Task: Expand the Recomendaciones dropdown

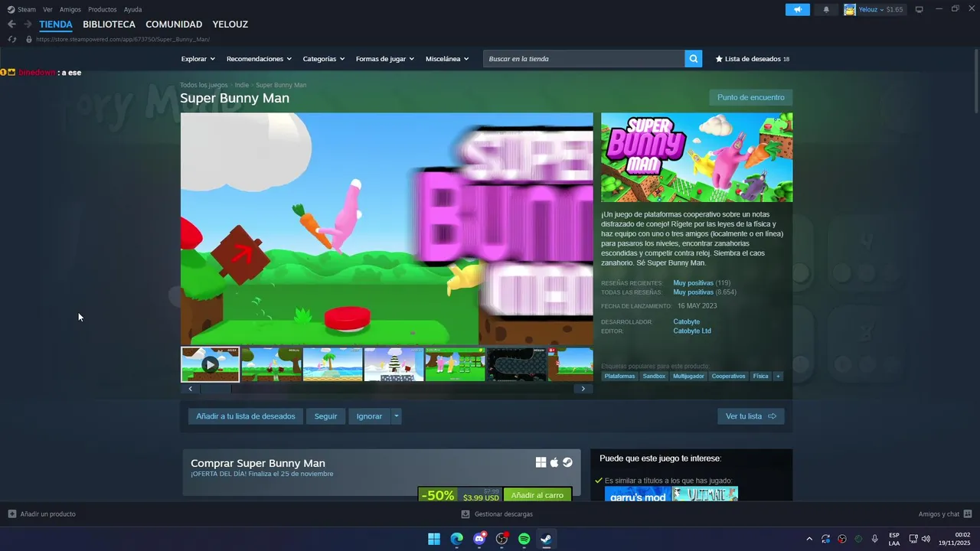Action: tap(259, 59)
